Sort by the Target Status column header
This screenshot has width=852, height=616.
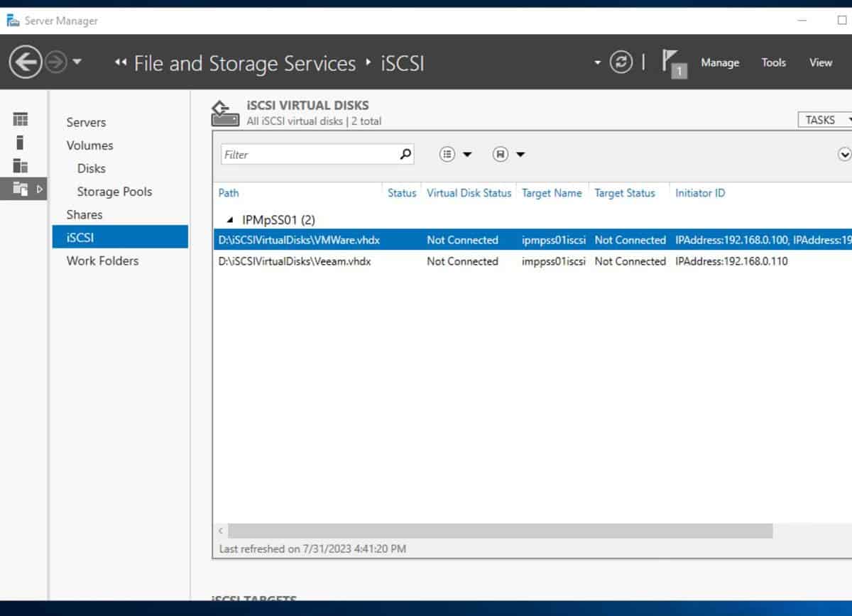pyautogui.click(x=625, y=193)
